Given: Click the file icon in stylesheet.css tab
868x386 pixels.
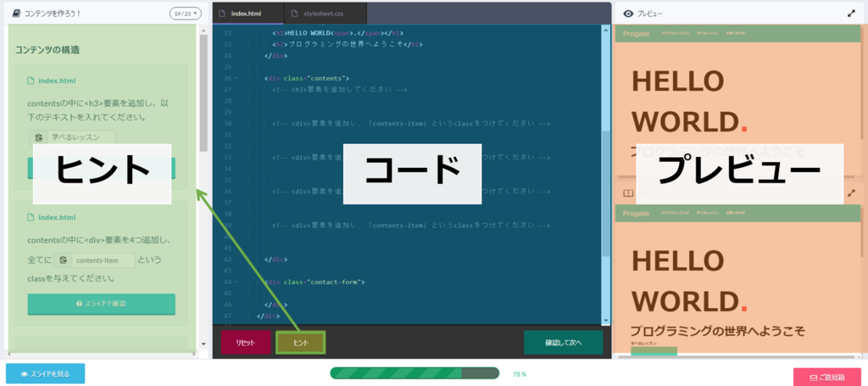Looking at the screenshot, I should pos(293,14).
